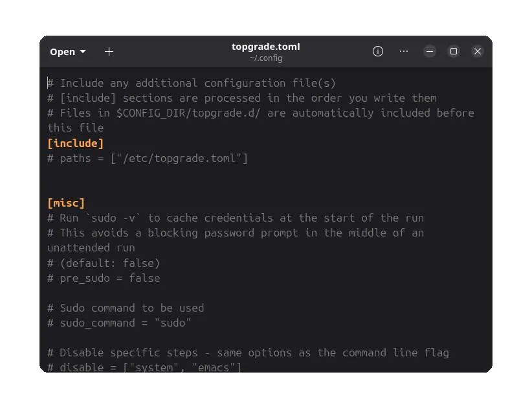Screen dimensions: 532x416
Task: Click the Open button label
Action: 62,52
